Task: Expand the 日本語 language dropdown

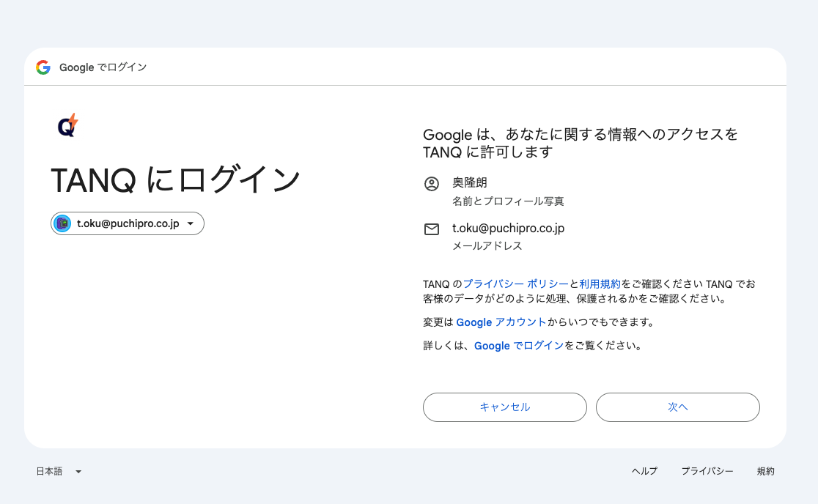Action: [59, 471]
